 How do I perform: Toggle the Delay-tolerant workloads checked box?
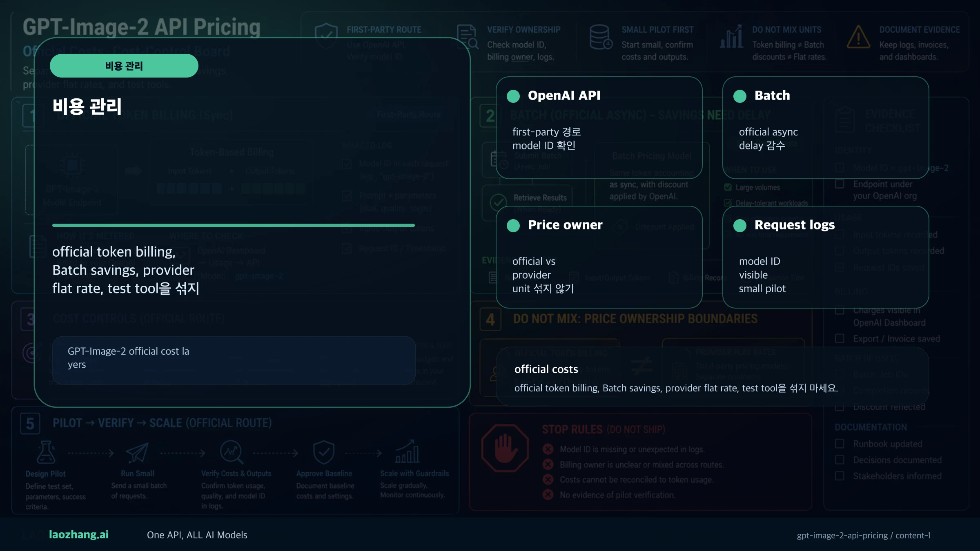[x=728, y=203]
